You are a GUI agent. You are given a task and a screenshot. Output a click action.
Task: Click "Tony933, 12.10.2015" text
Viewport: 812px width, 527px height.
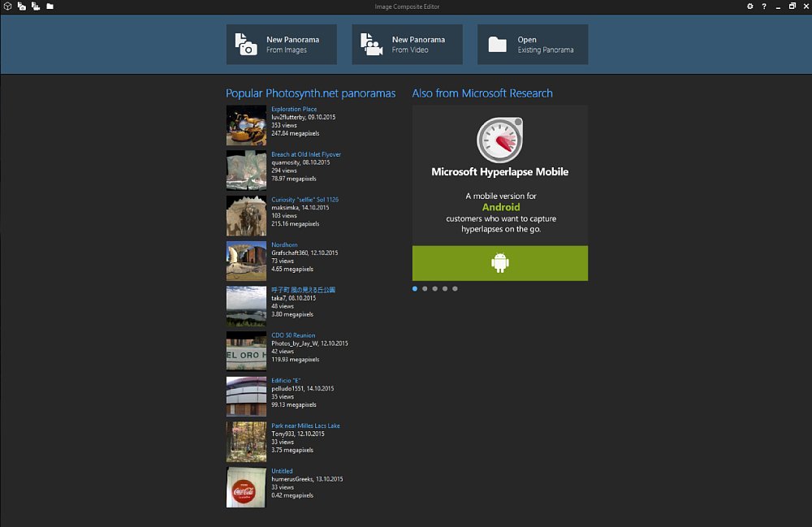point(298,434)
